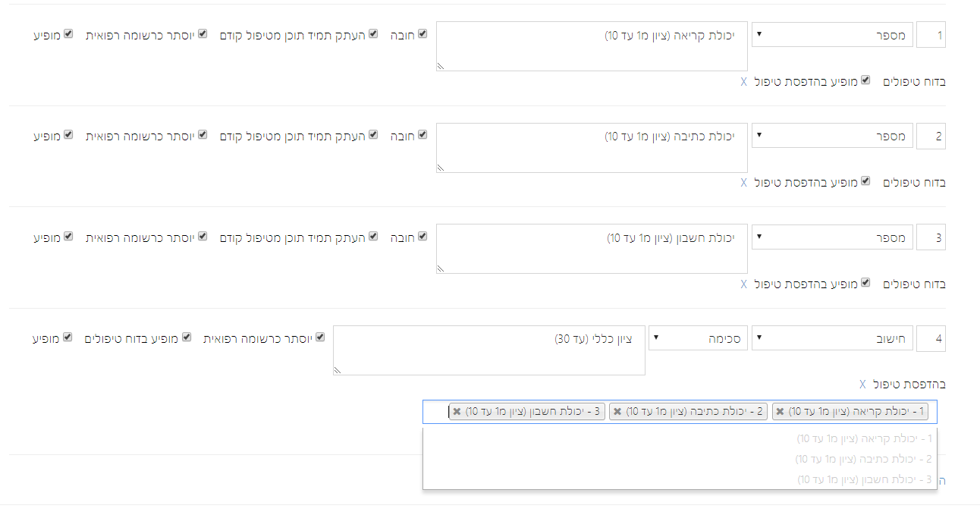Image resolution: width=980 pixels, height=518 pixels.
Task: Remove tag '3 - יכולת חשבון' via its x
Action: point(457,412)
